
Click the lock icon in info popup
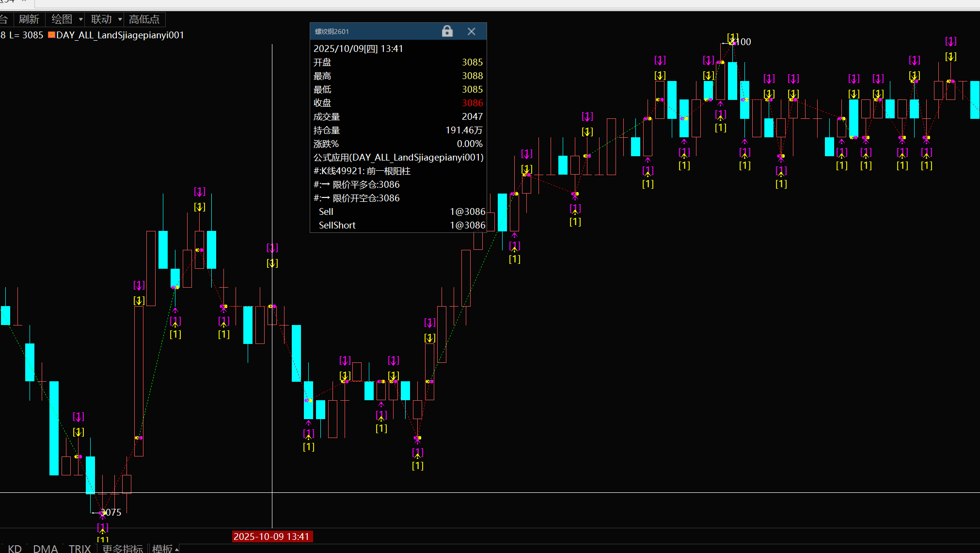[x=447, y=32]
